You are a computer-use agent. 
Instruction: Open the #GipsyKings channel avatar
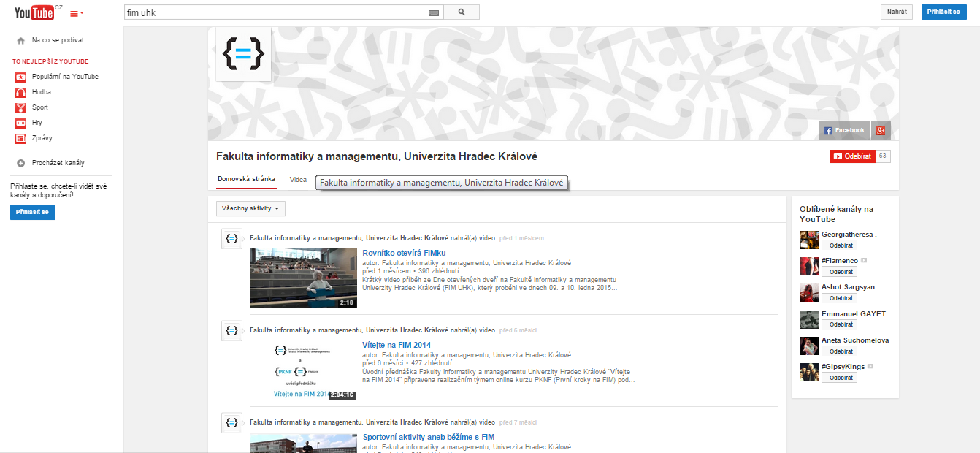(808, 372)
